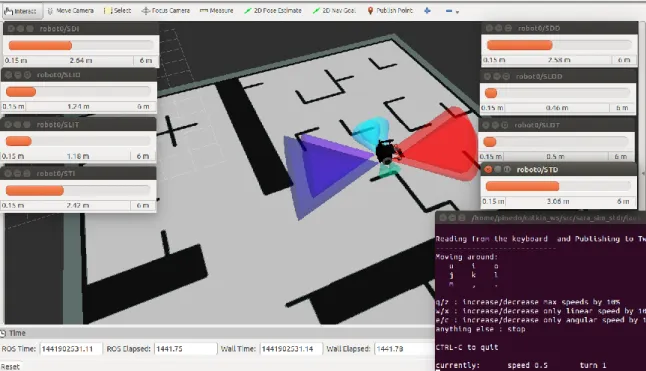This screenshot has width=646, height=371.
Task: Click the robot0/SDI range bar showing 2.64 m
Action: point(80,45)
